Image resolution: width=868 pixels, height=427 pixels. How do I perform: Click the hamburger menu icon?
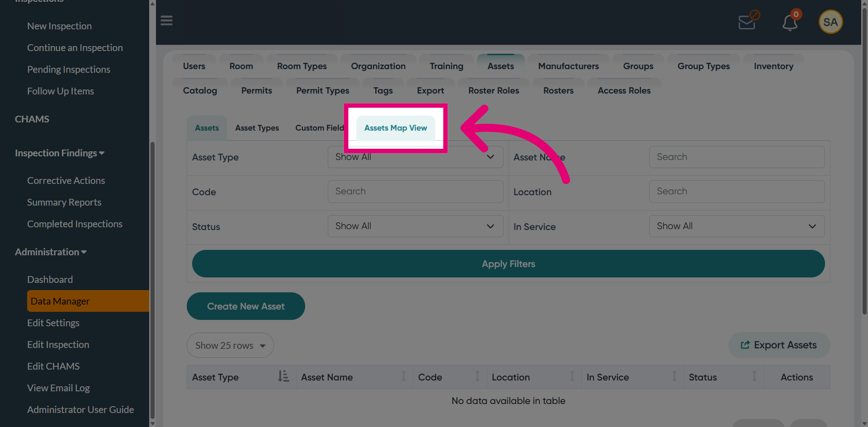coord(166,21)
